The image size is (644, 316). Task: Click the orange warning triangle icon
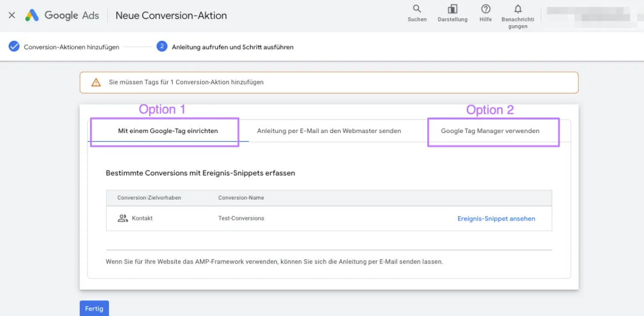tap(96, 82)
